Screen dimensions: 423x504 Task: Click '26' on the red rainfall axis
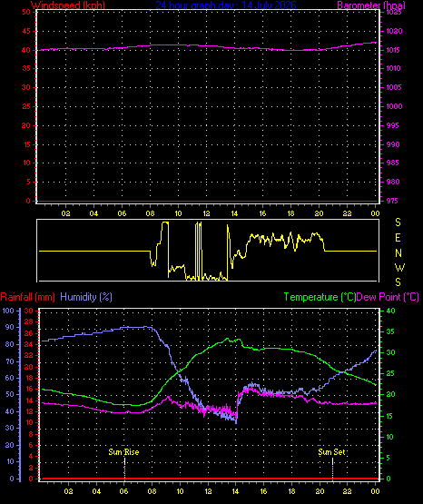[29, 333]
